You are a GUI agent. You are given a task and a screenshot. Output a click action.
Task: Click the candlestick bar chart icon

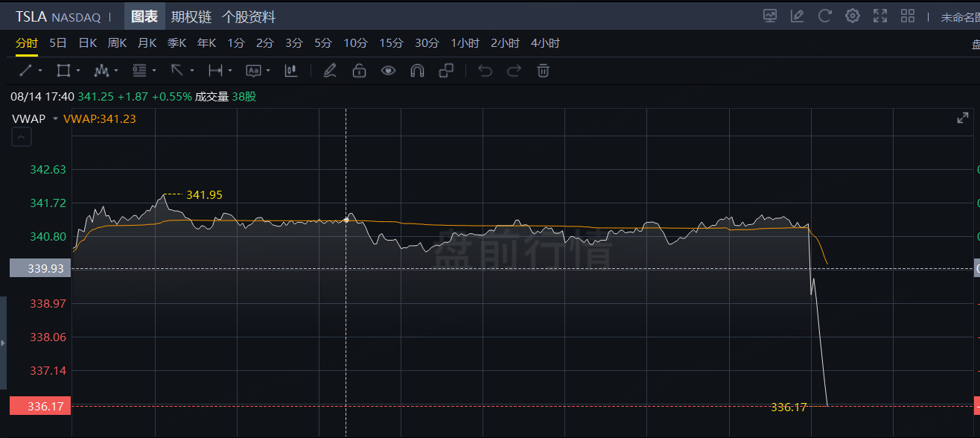coord(291,71)
